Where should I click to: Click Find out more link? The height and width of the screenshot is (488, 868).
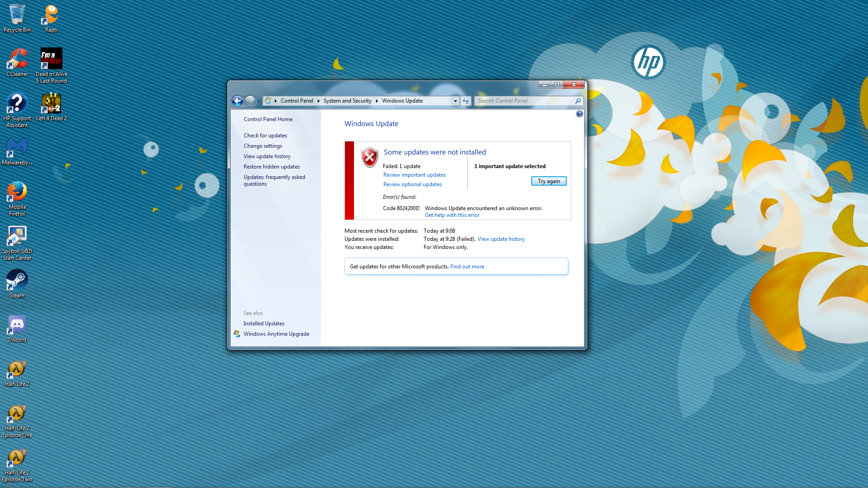[x=467, y=267]
